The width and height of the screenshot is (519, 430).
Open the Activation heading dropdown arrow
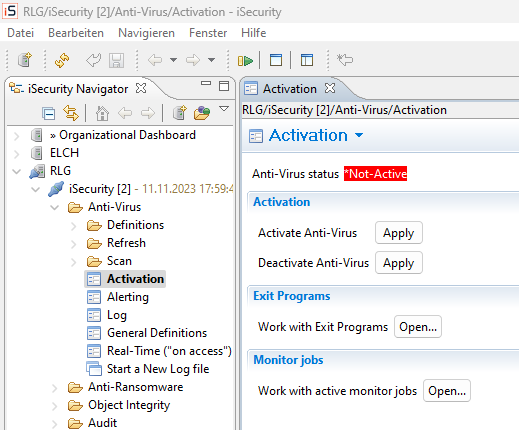point(359,135)
